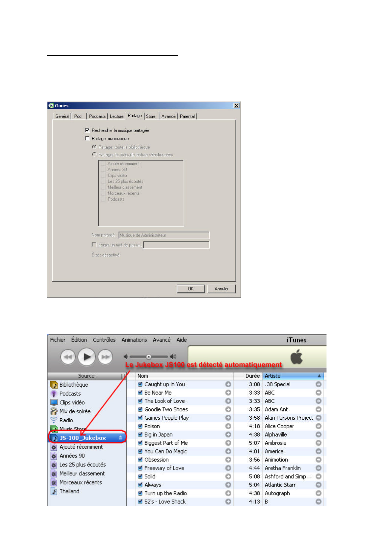Click the low volume speaker icon
The width and height of the screenshot is (392, 555).
(x=125, y=356)
